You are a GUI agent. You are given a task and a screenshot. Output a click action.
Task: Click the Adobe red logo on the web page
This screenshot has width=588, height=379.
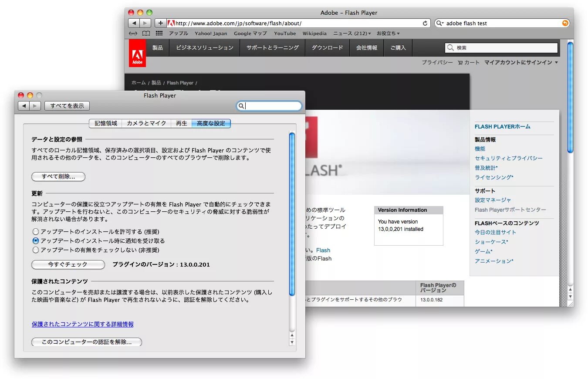[x=137, y=53]
